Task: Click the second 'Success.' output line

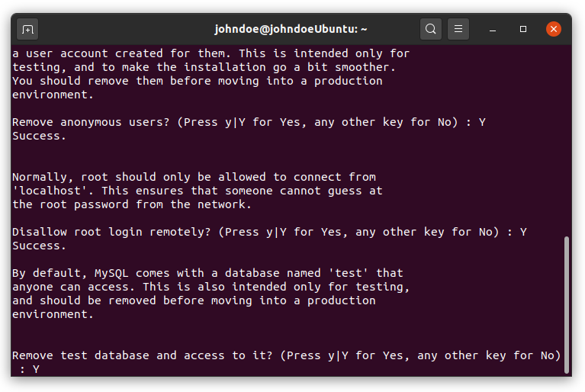Action: (x=39, y=246)
